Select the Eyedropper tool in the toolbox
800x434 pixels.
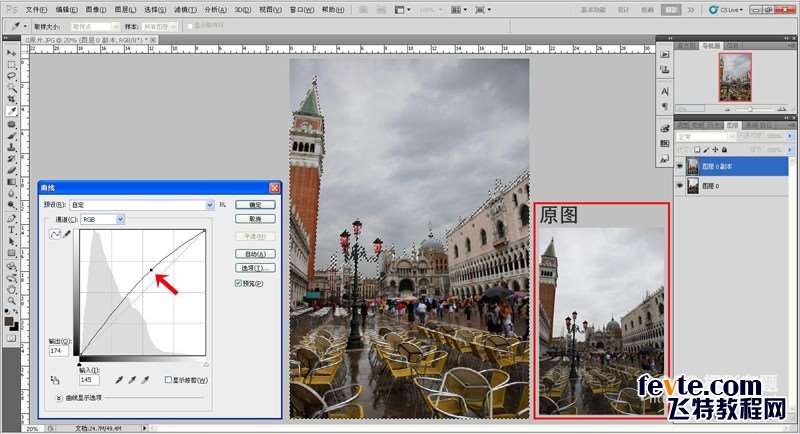coord(11,111)
